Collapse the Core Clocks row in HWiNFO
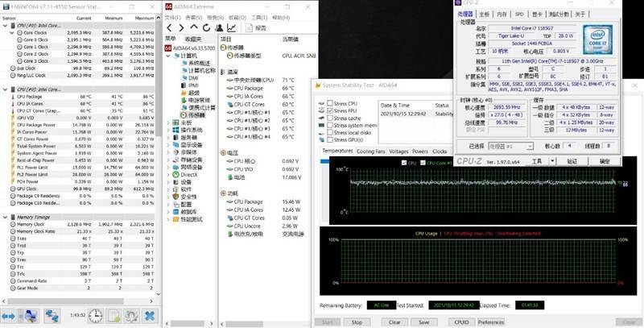The height and width of the screenshot is (328, 644). 11,32
